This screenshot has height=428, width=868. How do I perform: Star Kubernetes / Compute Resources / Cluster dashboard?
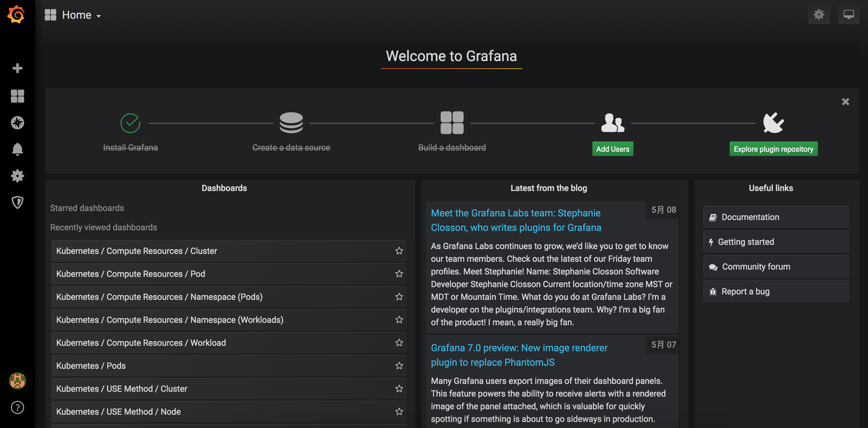[399, 251]
